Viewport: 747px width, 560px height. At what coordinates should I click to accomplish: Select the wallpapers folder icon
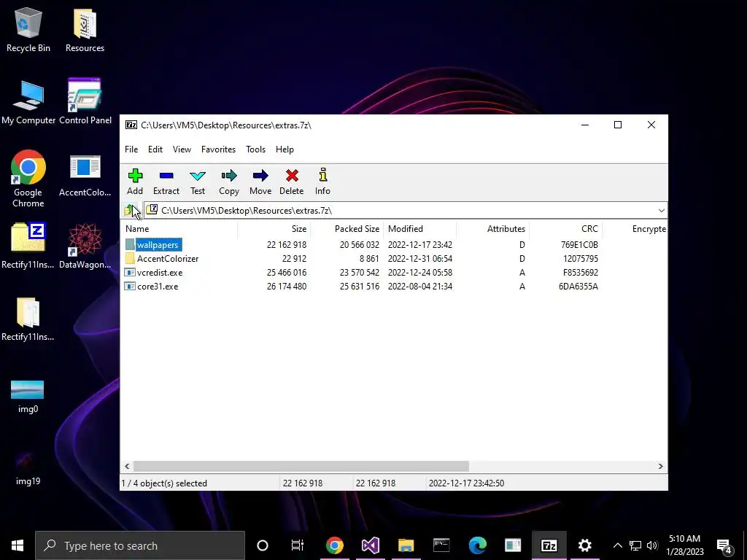[130, 245]
